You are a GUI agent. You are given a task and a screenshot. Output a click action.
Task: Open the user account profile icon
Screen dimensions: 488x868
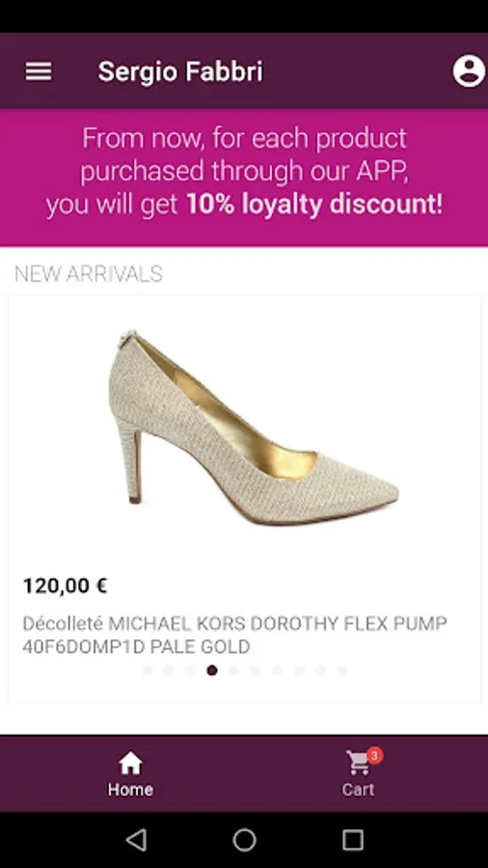point(469,70)
